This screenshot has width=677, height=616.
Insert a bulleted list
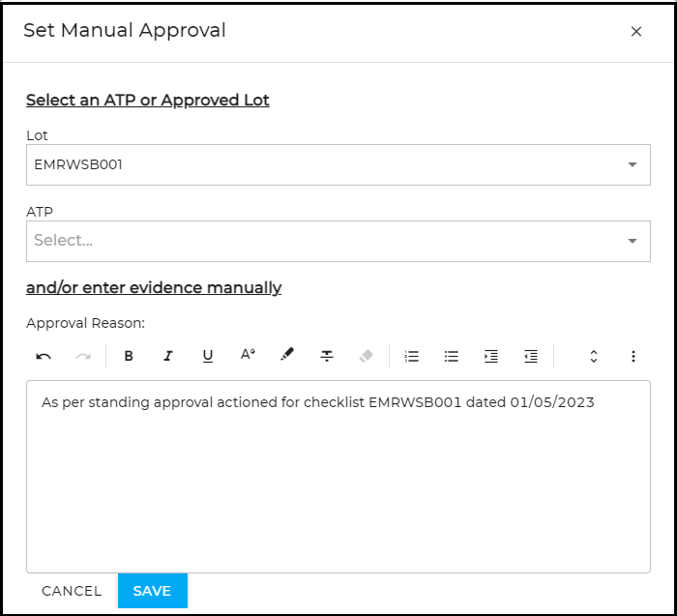[452, 356]
